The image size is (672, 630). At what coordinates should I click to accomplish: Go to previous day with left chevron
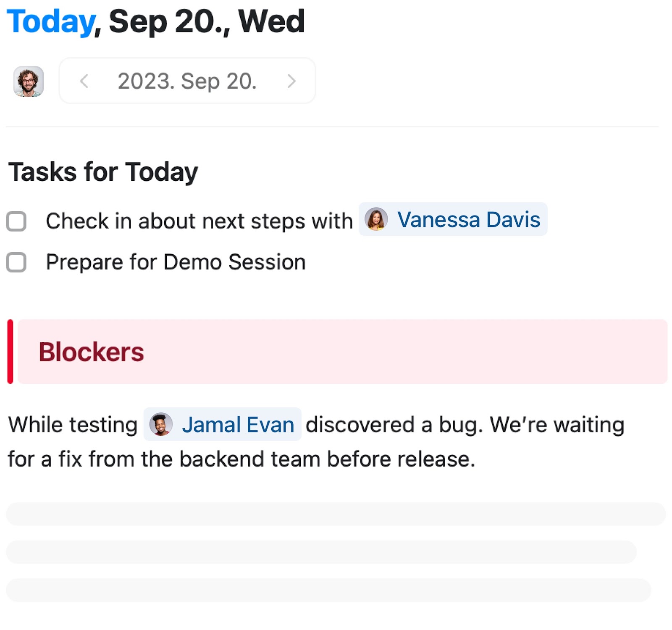click(84, 81)
